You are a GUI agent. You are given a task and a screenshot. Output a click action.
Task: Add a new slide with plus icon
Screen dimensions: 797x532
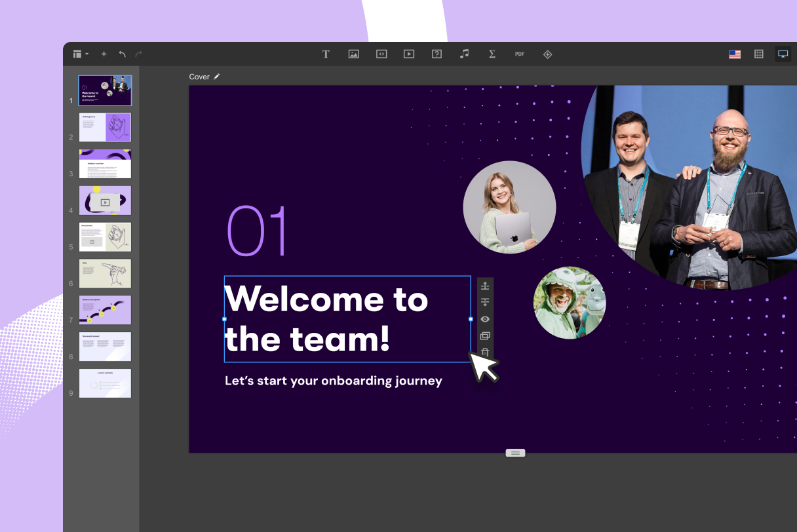tap(104, 54)
